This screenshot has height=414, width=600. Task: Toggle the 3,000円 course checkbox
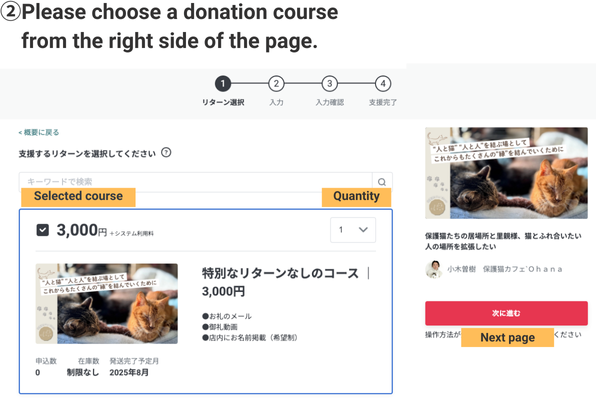42,230
